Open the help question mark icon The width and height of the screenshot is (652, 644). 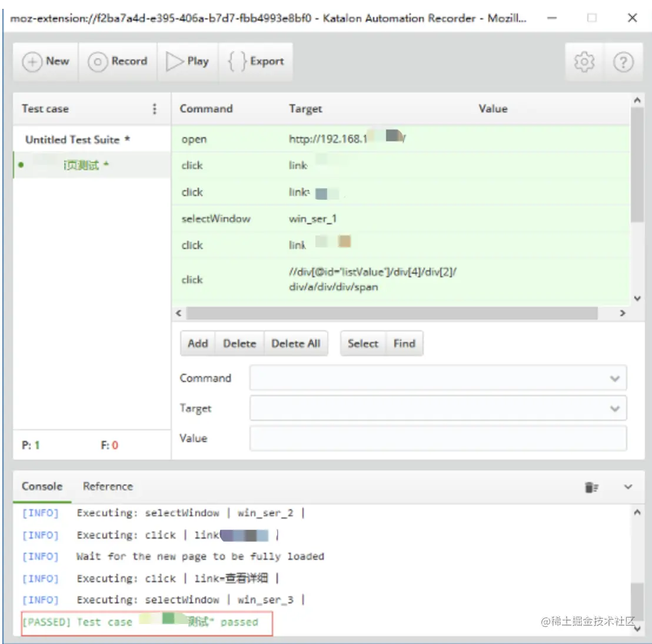[x=623, y=62]
